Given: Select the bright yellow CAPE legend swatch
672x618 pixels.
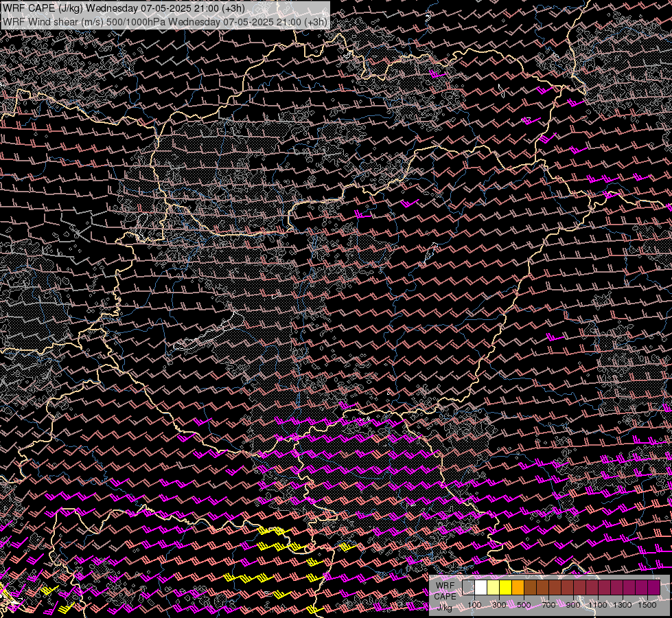Looking at the screenshot, I should (506, 587).
